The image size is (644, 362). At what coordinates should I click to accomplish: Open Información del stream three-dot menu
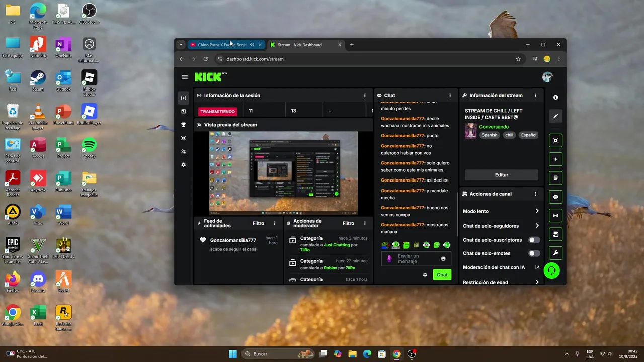pyautogui.click(x=535, y=95)
